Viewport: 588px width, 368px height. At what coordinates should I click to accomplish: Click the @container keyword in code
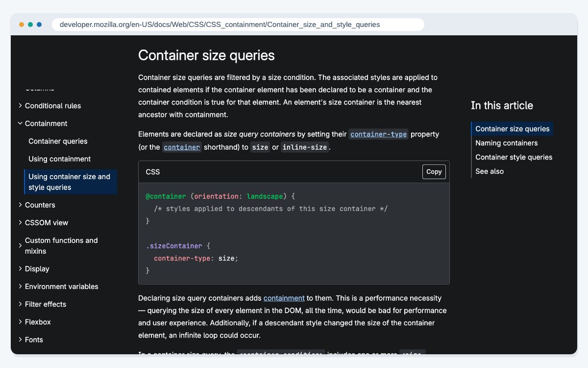pyautogui.click(x=166, y=196)
